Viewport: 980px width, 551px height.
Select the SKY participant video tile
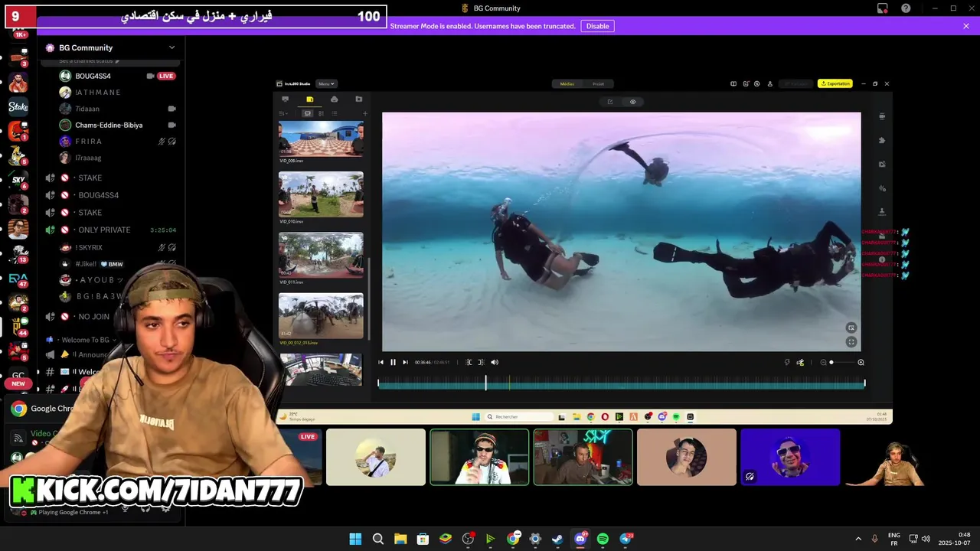pos(583,457)
